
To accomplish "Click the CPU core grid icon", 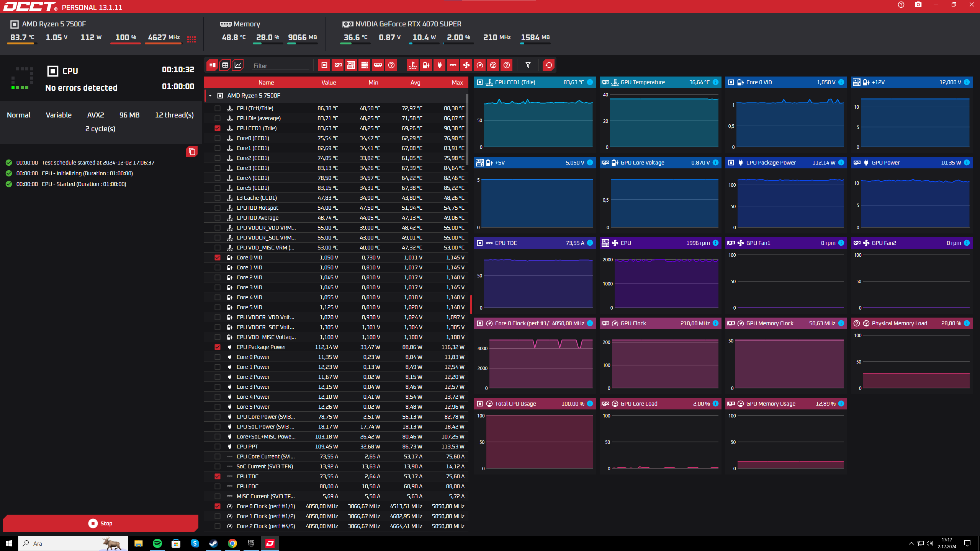I will coord(191,39).
